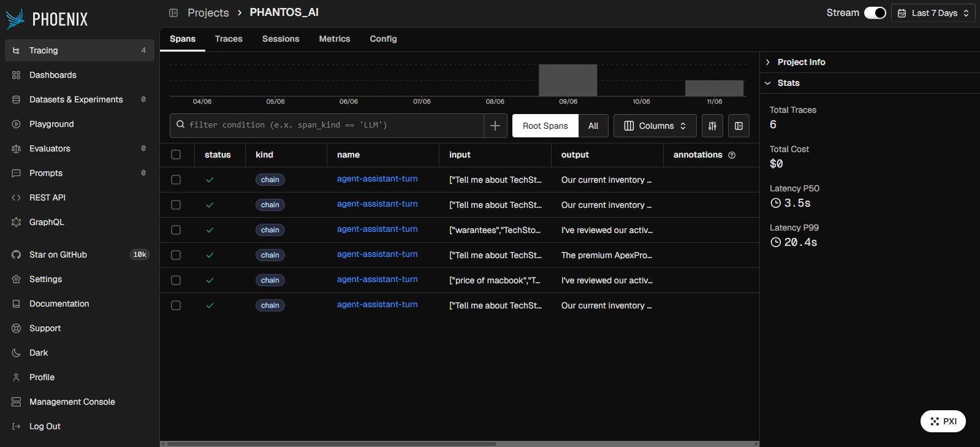This screenshot has height=447, width=980.
Task: Select Root Spans toggle option
Action: 545,126
